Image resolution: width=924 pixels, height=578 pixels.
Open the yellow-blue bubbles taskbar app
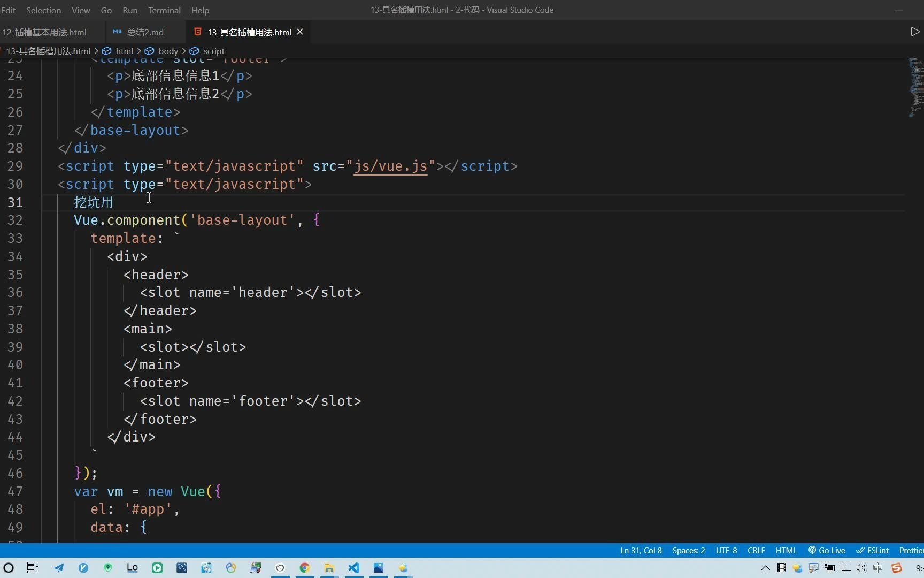point(403,568)
